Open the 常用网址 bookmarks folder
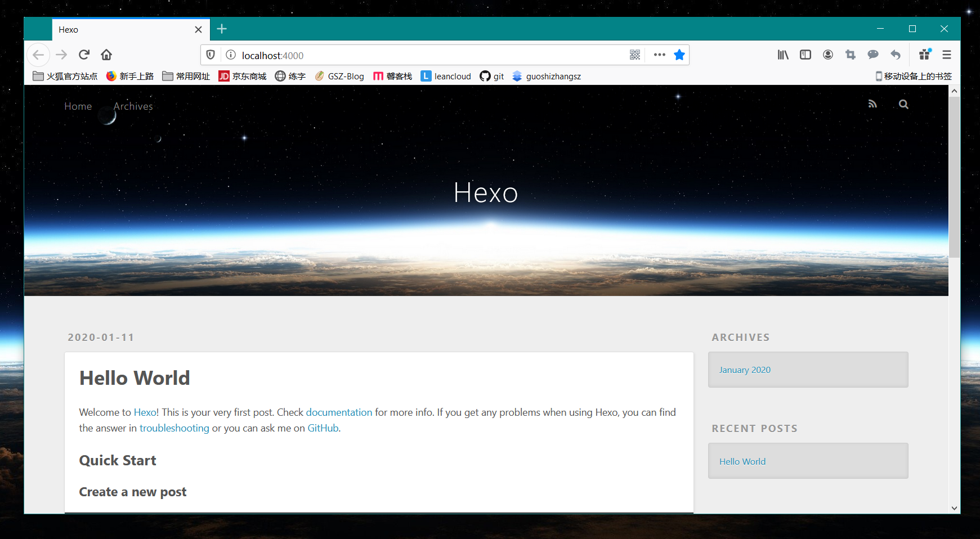Image resolution: width=980 pixels, height=539 pixels. tap(186, 76)
